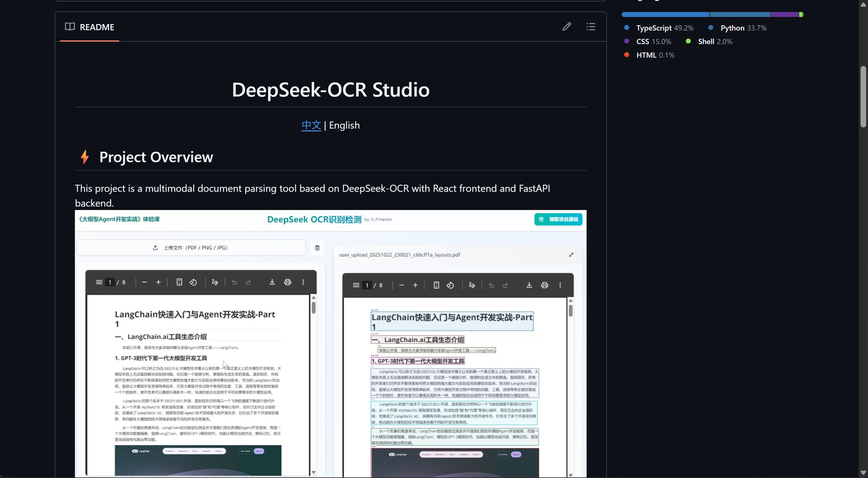Click fit-to-page in the right PDF viewer
The width and height of the screenshot is (868, 478).
click(436, 285)
